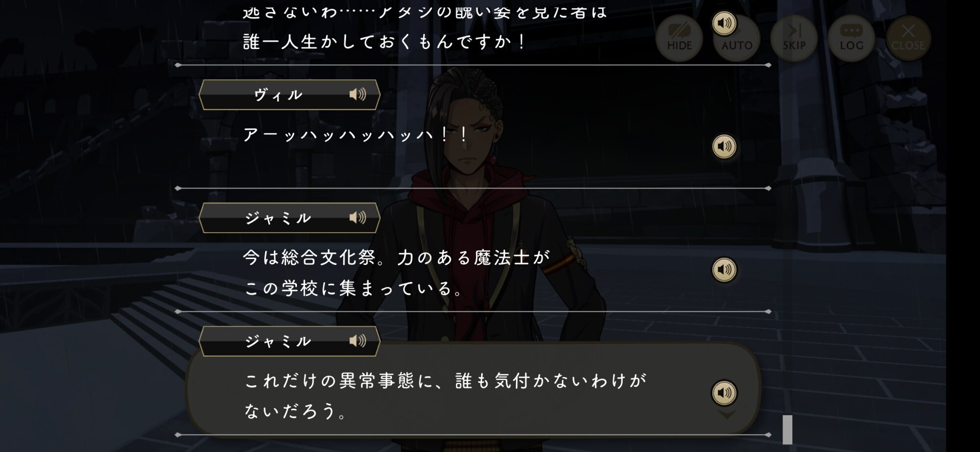Screen dimensions: 980x452
Task: Click the 誰一人生かしておくもんですか dialogue text
Action: [x=384, y=42]
